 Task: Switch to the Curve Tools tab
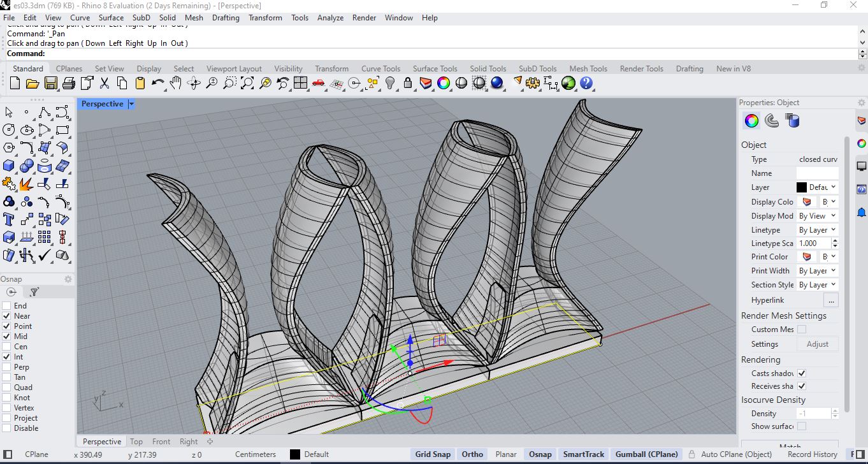(x=380, y=69)
